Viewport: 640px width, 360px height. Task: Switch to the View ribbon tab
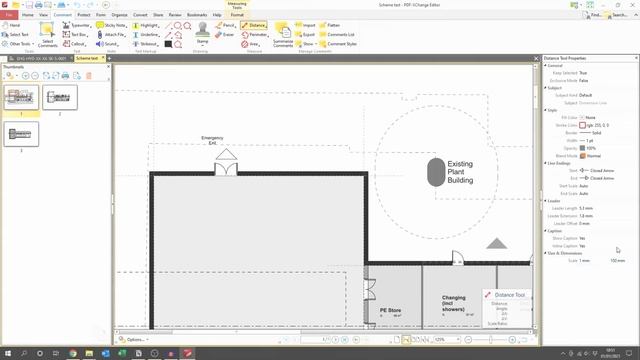(43, 15)
